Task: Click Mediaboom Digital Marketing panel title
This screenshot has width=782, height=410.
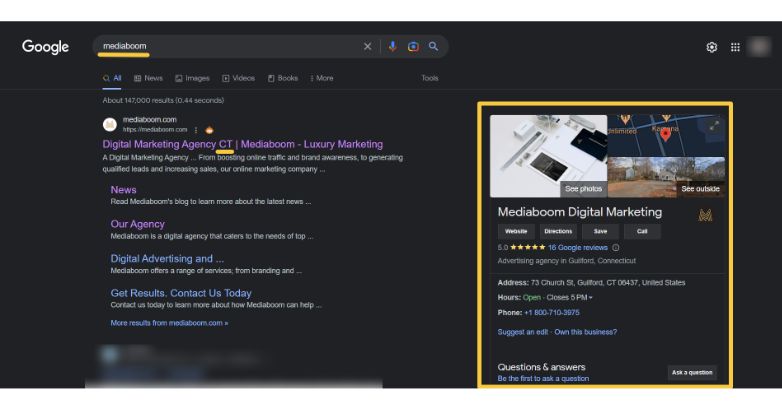Action: point(580,212)
